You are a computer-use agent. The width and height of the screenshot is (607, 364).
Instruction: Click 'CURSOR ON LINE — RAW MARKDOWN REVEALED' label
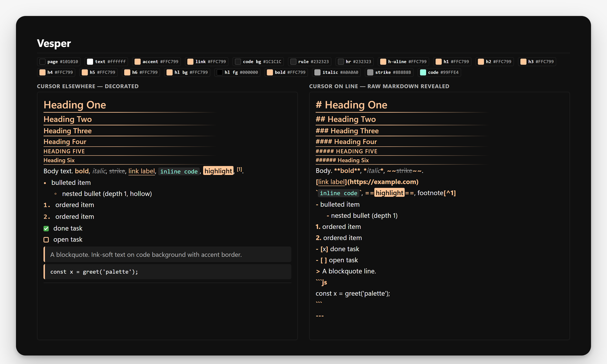coord(379,86)
